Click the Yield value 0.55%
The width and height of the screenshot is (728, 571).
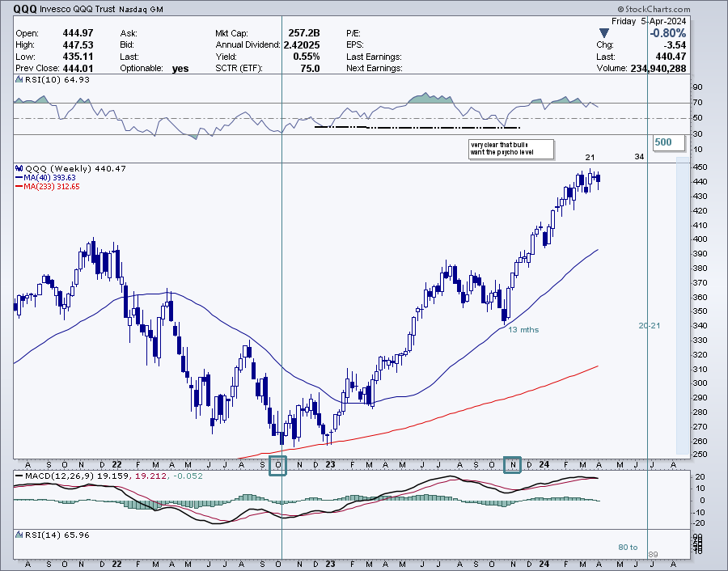click(307, 57)
